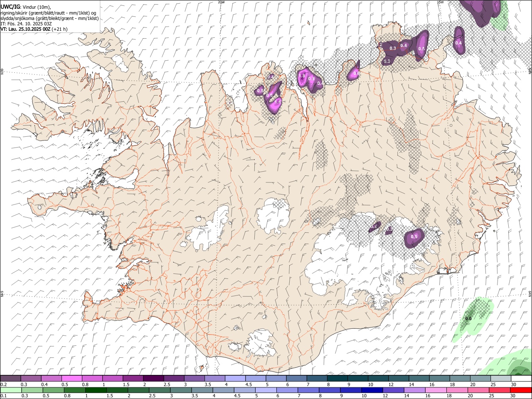Viewport: 532px width, 399px height.
Task: Click the lavender snow swatch labeled 4
Action: coord(235,379)
